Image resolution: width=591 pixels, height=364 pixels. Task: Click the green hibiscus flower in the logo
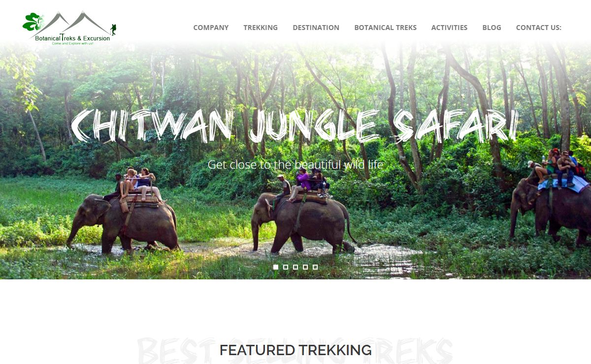[33, 22]
